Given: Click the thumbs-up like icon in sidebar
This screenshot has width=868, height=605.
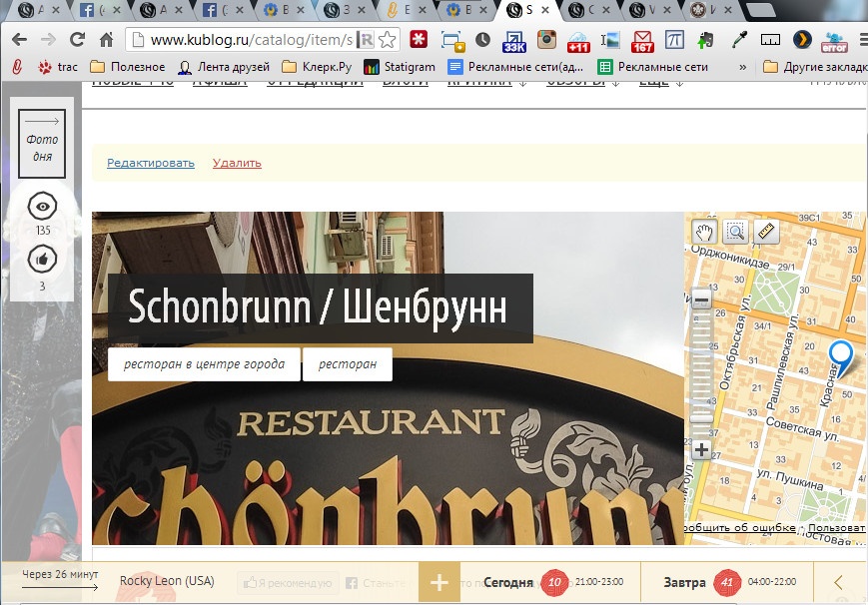Looking at the screenshot, I should [x=42, y=259].
